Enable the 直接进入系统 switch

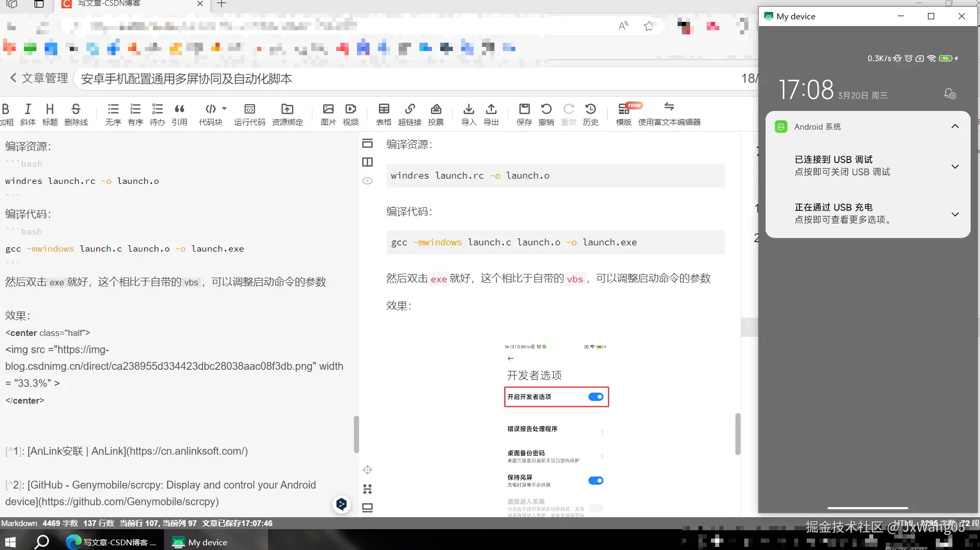(x=597, y=508)
